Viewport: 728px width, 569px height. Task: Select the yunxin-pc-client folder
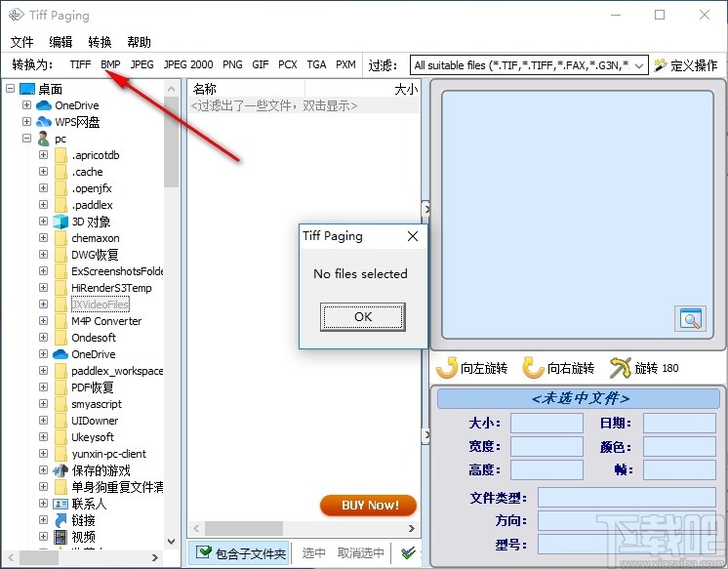click(x=109, y=454)
